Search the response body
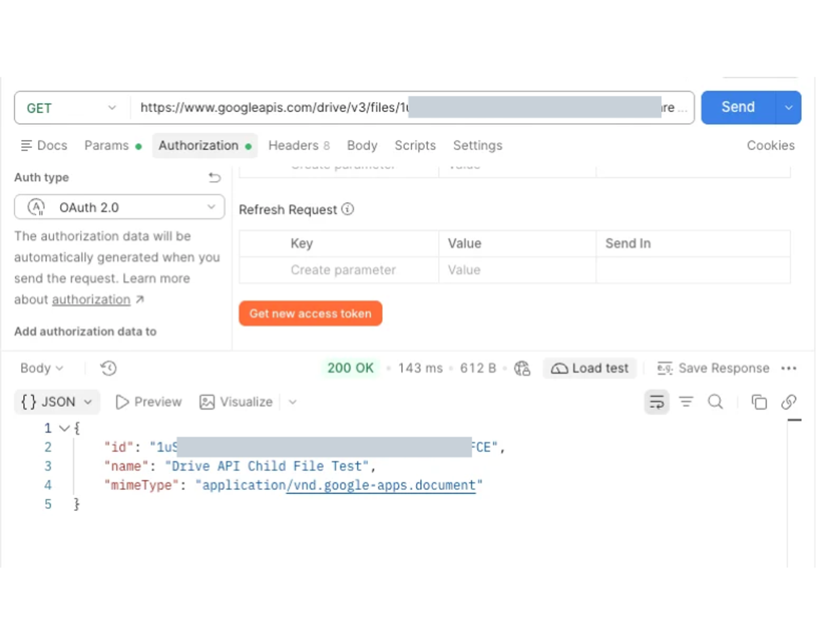 click(716, 402)
